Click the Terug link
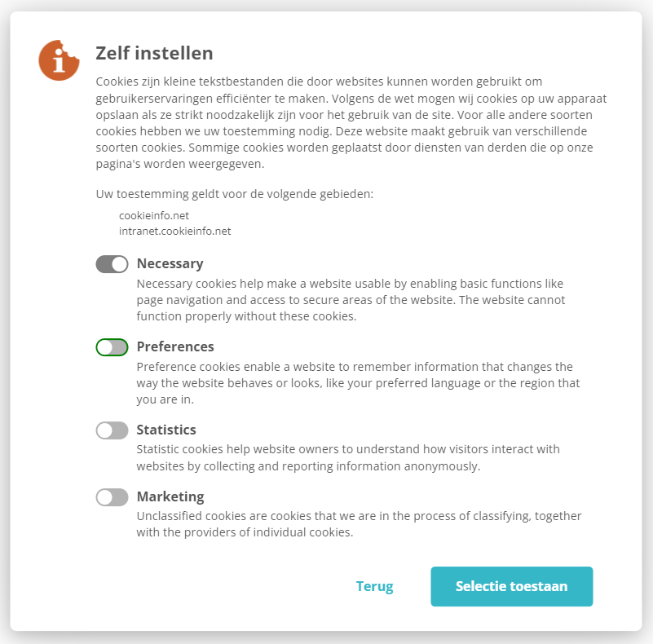The height and width of the screenshot is (644, 653). point(374,586)
